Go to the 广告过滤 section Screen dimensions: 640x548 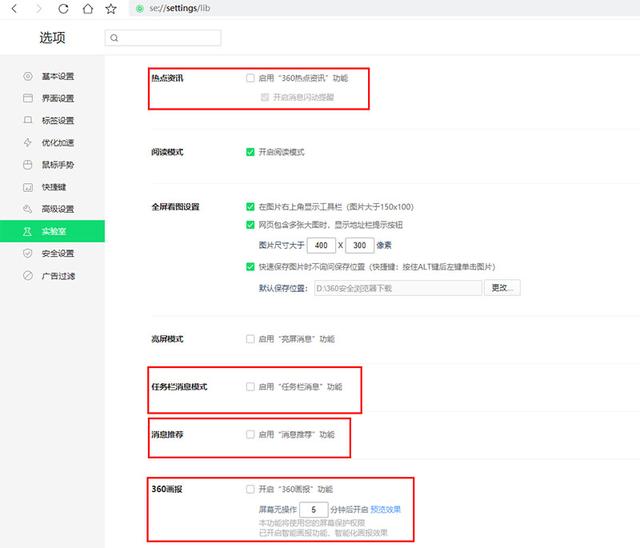coord(52,276)
